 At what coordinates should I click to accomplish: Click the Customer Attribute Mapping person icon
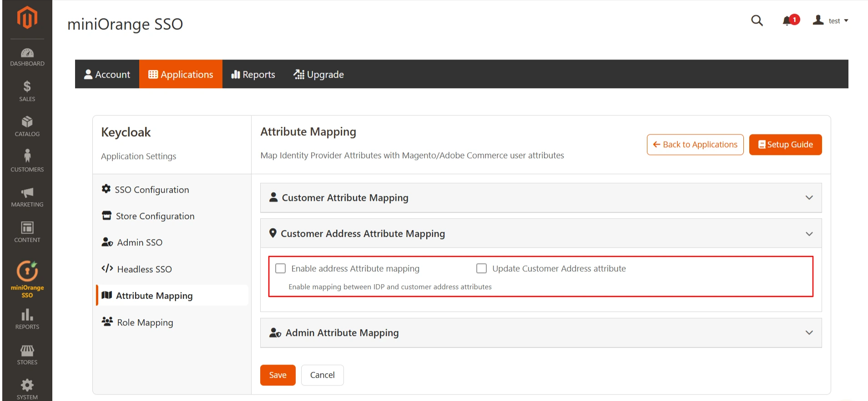[273, 197]
